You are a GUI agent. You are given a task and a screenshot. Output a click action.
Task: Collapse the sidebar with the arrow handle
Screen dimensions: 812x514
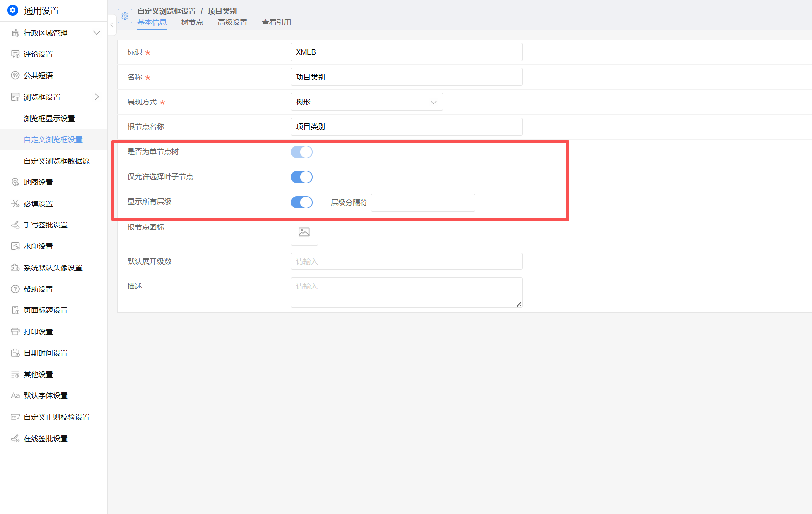(x=112, y=25)
